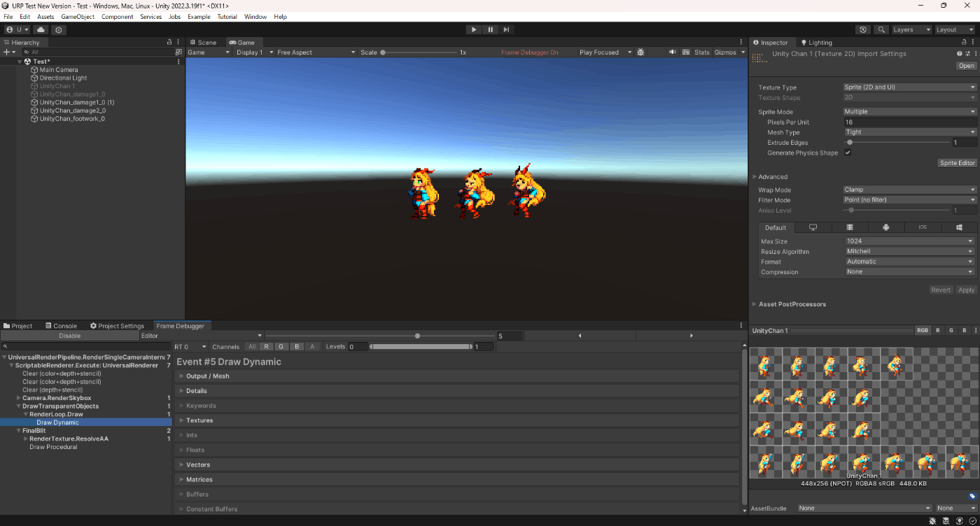Click the Revert button
Image resolution: width=980 pixels, height=526 pixels.
(941, 290)
